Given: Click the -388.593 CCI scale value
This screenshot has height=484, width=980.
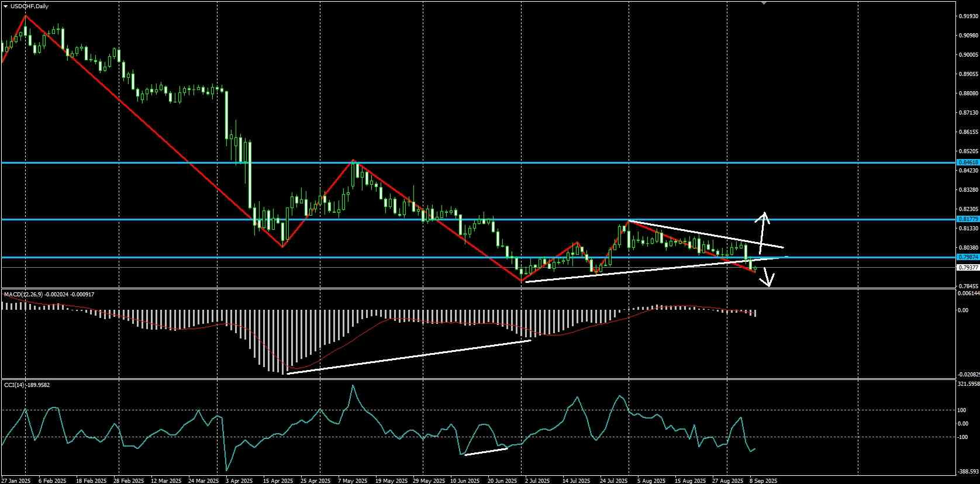Looking at the screenshot, I should tap(969, 471).
